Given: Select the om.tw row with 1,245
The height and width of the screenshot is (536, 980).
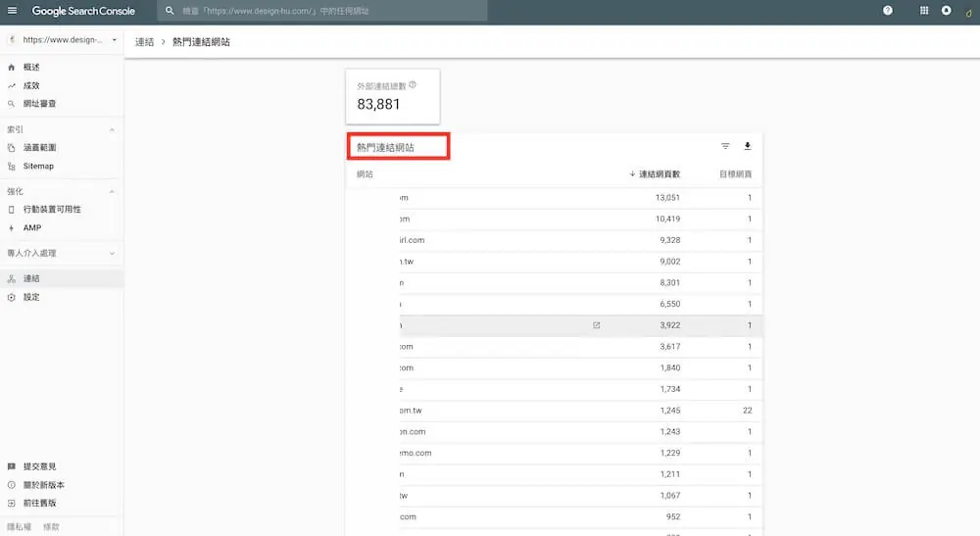Looking at the screenshot, I should 555,411.
